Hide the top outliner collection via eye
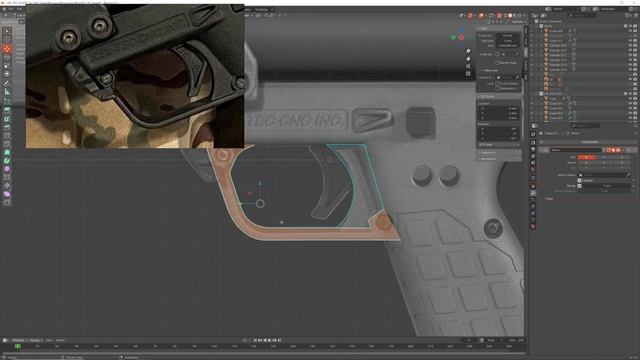The height and width of the screenshot is (360, 640). click(630, 26)
